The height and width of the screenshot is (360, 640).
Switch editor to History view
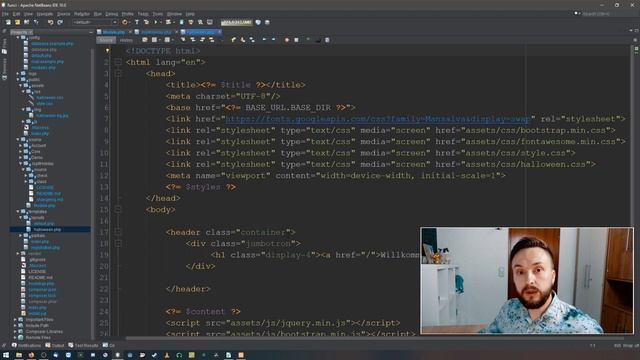[x=126, y=40]
